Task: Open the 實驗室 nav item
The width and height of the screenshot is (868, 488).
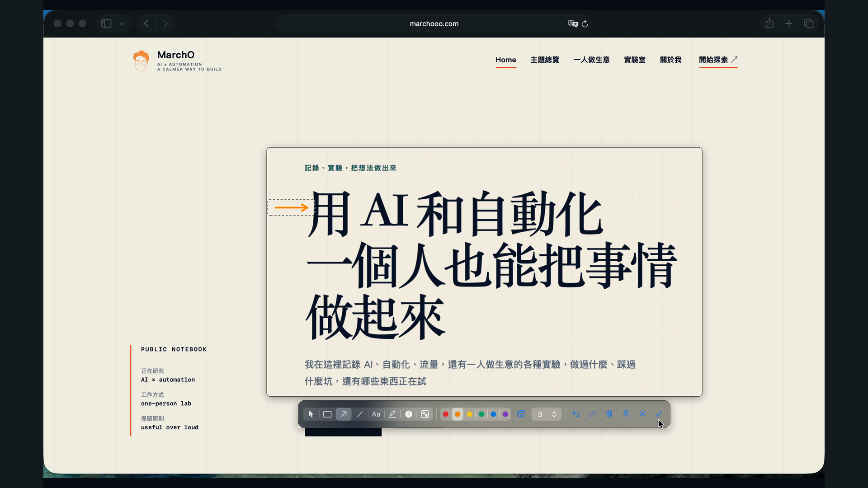Action: 635,60
